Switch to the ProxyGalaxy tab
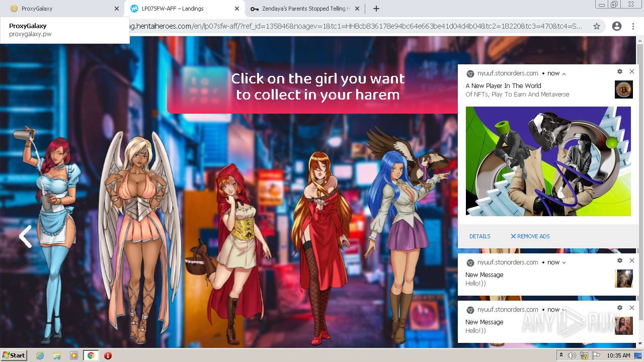The width and height of the screenshot is (644, 362). (x=60, y=9)
